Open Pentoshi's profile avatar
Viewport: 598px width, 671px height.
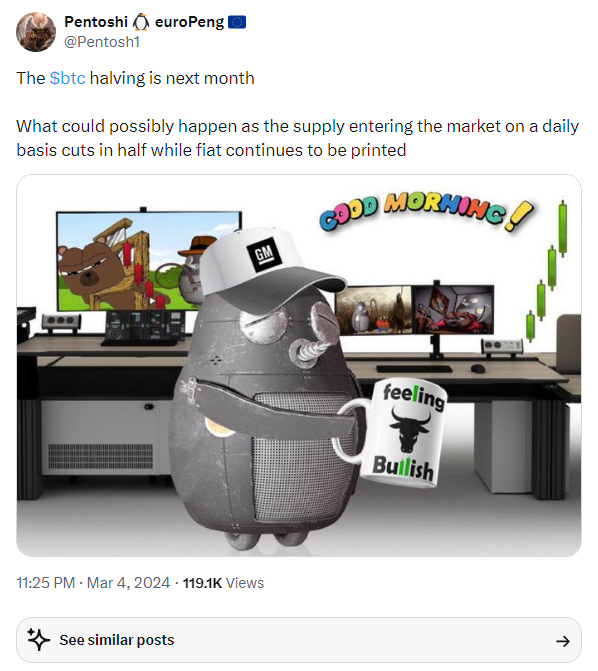pos(36,32)
